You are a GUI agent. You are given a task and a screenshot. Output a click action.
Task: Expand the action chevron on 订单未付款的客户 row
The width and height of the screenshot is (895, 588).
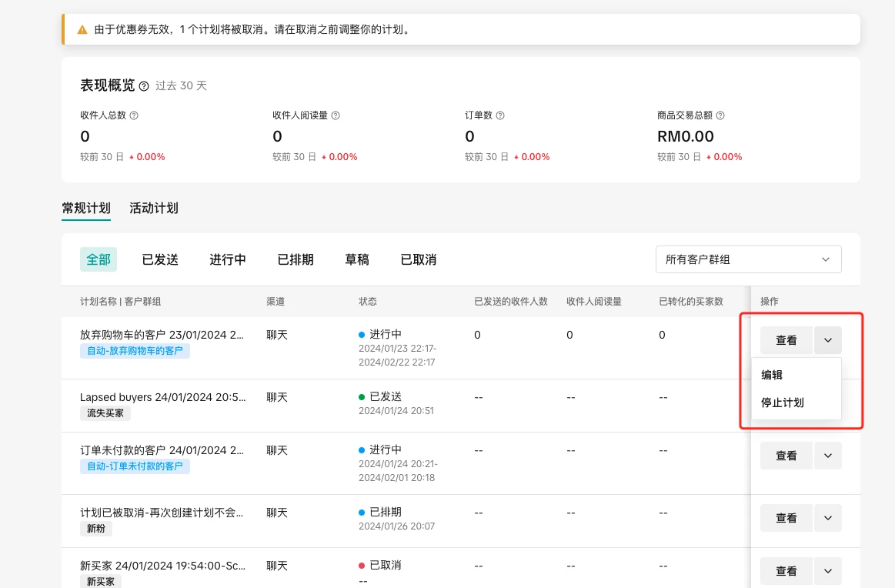(x=827, y=456)
